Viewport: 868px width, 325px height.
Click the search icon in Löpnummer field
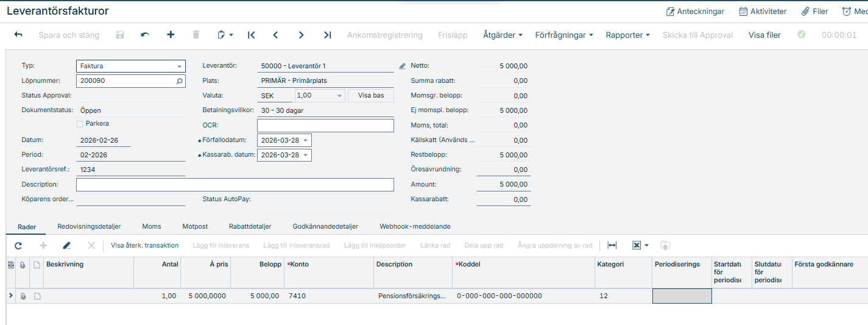point(179,80)
